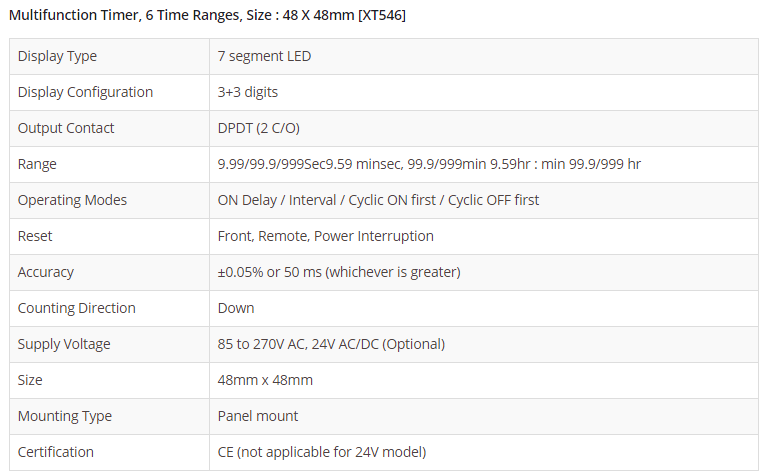
Task: Select the Display Configuration row label
Action: pos(85,92)
